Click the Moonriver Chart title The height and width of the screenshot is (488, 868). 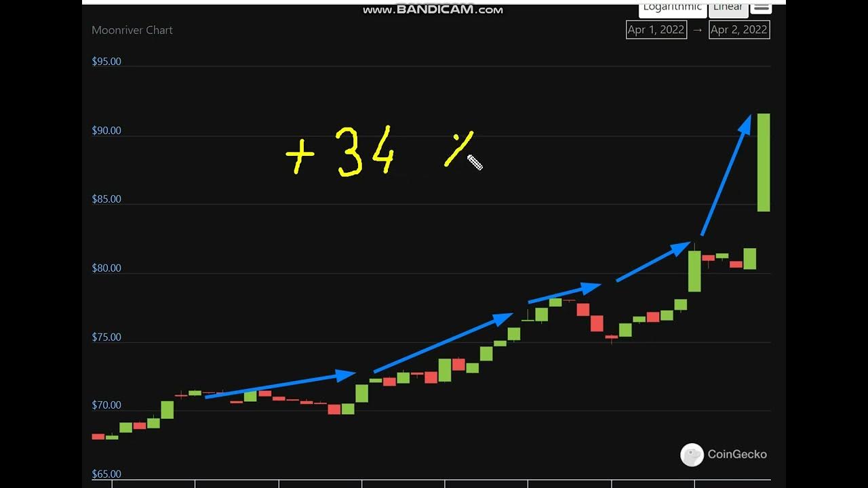point(132,30)
